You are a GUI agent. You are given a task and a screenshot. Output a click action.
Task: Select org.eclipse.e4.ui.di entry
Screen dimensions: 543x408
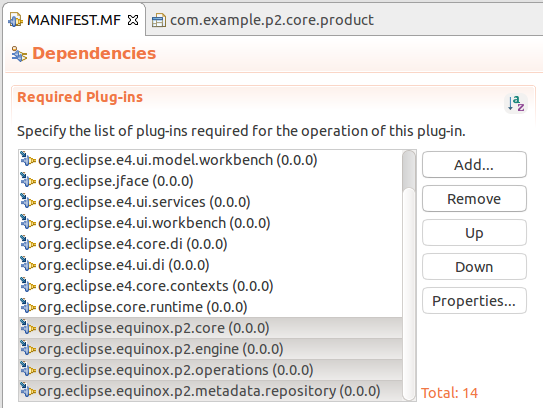[x=211, y=265]
